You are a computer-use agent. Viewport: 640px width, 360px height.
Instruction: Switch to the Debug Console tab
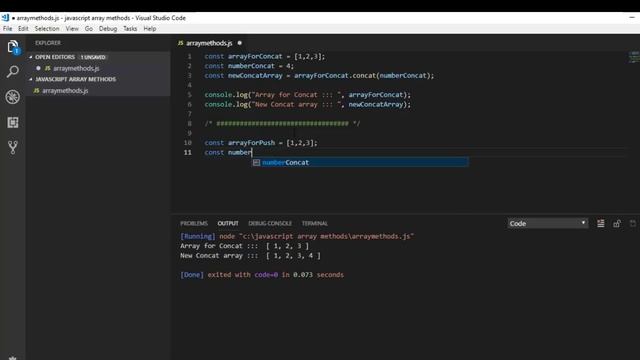270,223
